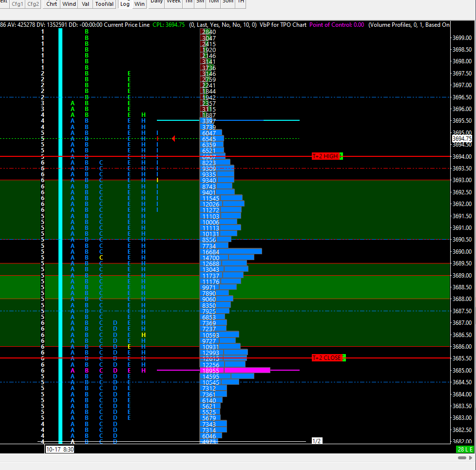Click the Cfg2 toolbar button

click(33, 4)
